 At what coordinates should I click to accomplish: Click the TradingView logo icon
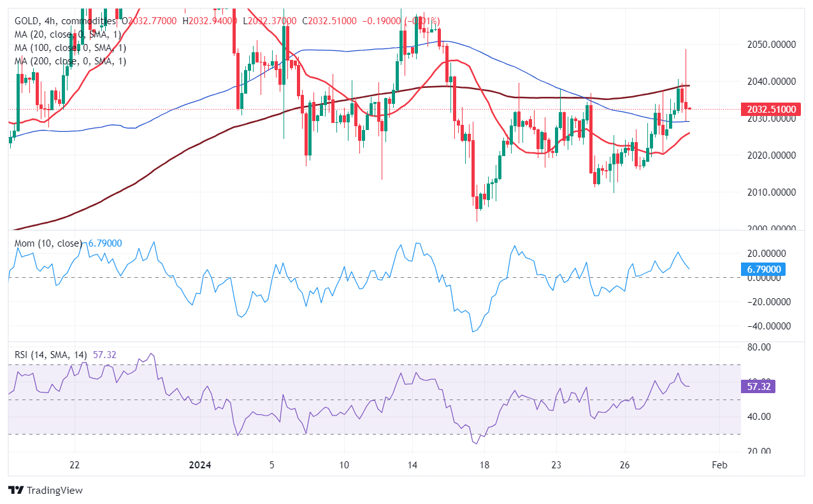16,490
